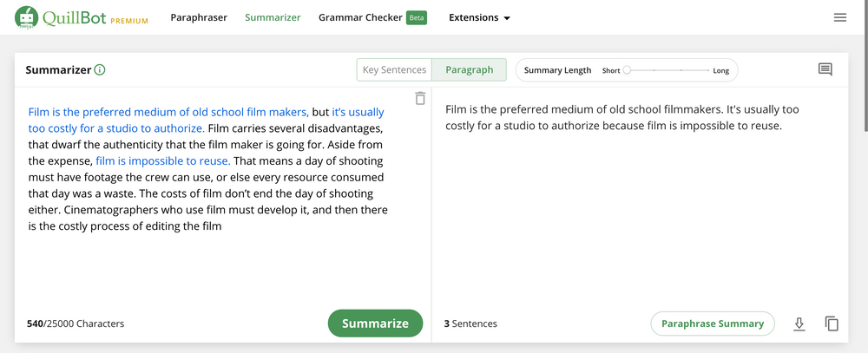This screenshot has height=353, width=868.
Task: Expand the Extensions dropdown arrow
Action: coord(507,18)
